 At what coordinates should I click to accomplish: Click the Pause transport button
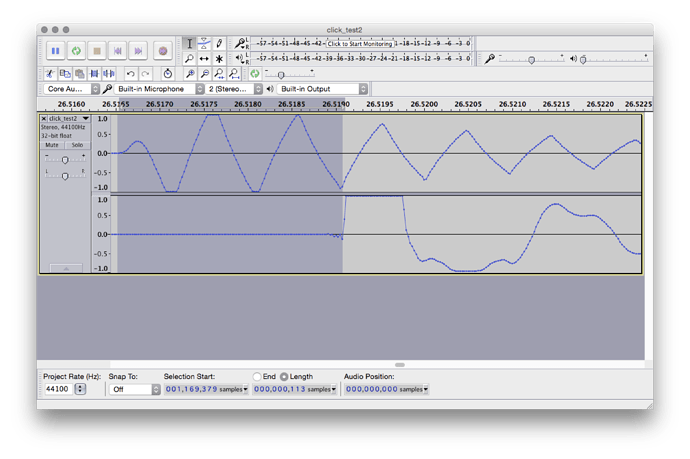[x=55, y=50]
